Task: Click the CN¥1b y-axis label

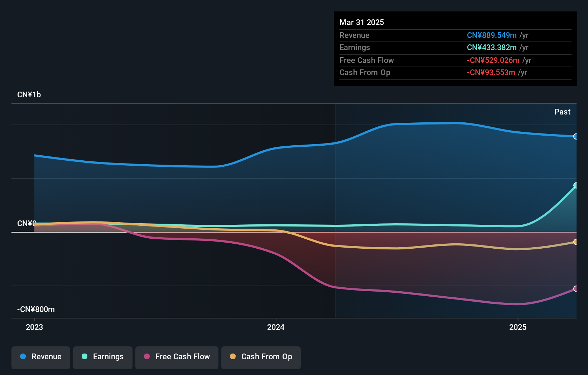Action: tap(29, 95)
